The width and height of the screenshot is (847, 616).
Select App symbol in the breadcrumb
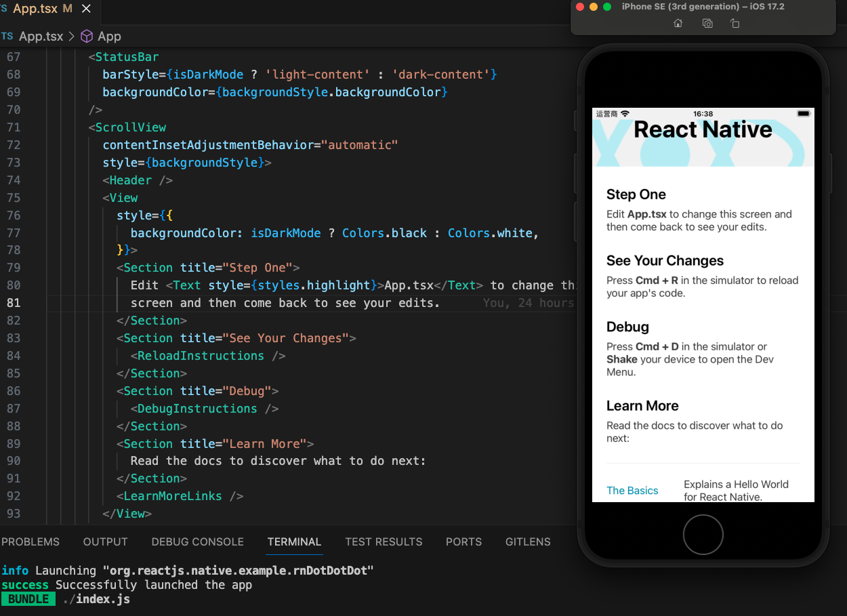[109, 37]
